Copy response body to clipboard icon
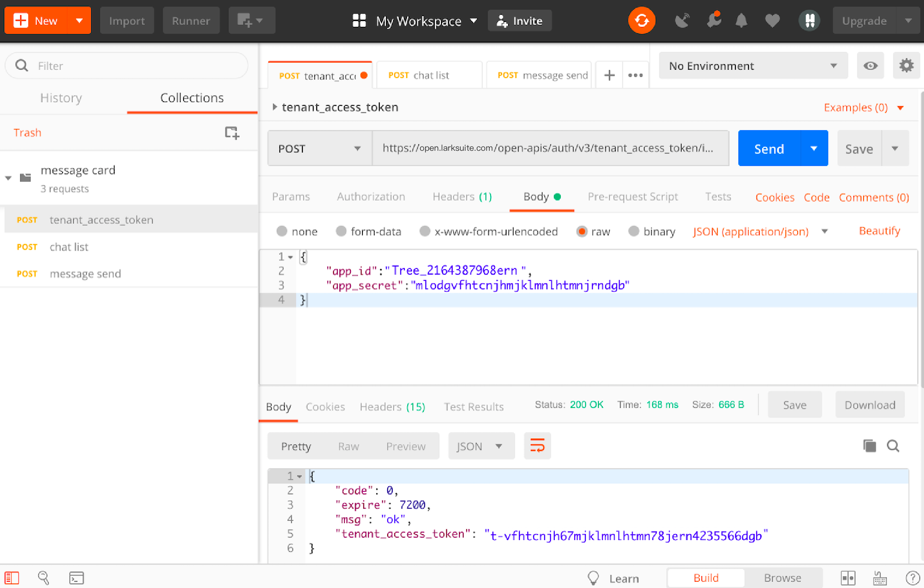924x588 pixels. (869, 446)
